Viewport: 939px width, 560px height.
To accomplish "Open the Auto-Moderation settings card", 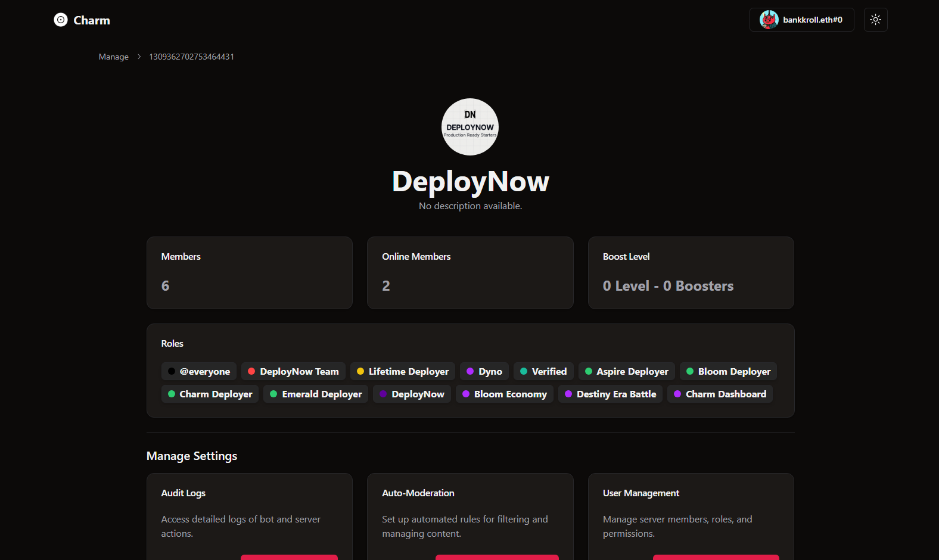I will pos(470,517).
